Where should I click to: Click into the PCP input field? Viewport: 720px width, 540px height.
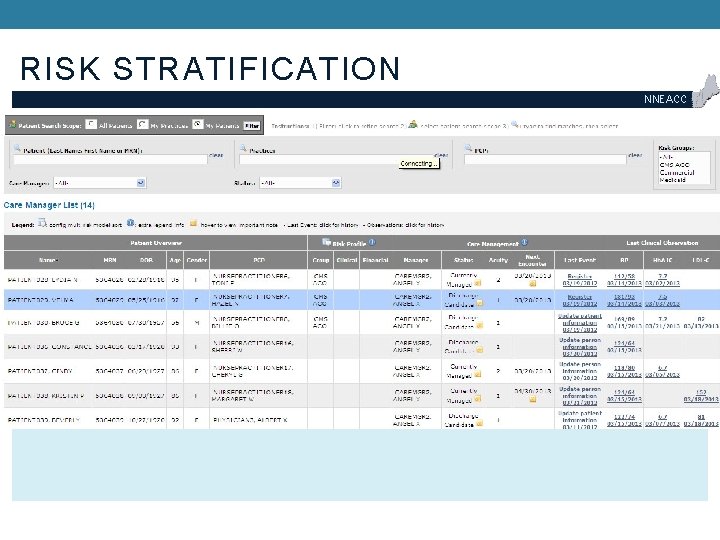pos(545,160)
